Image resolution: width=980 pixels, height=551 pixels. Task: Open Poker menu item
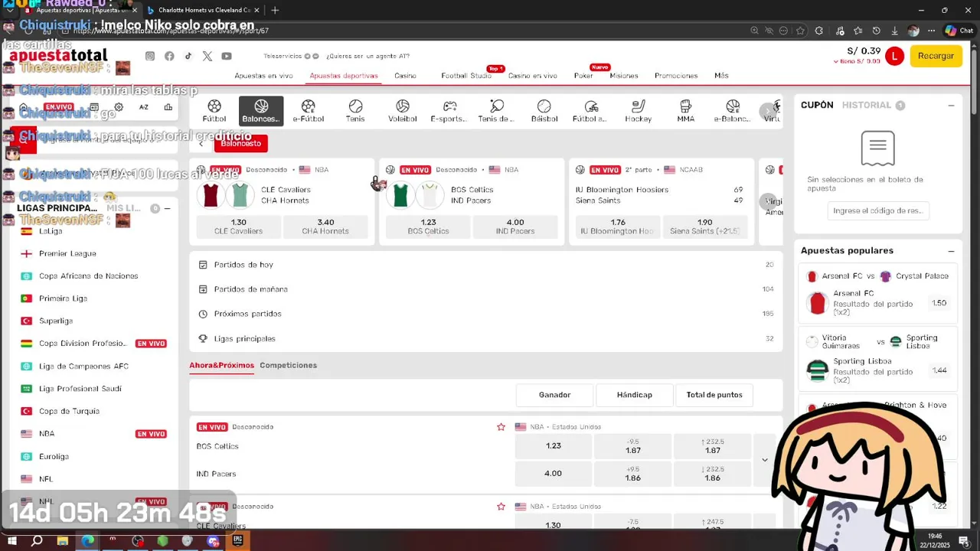(583, 76)
